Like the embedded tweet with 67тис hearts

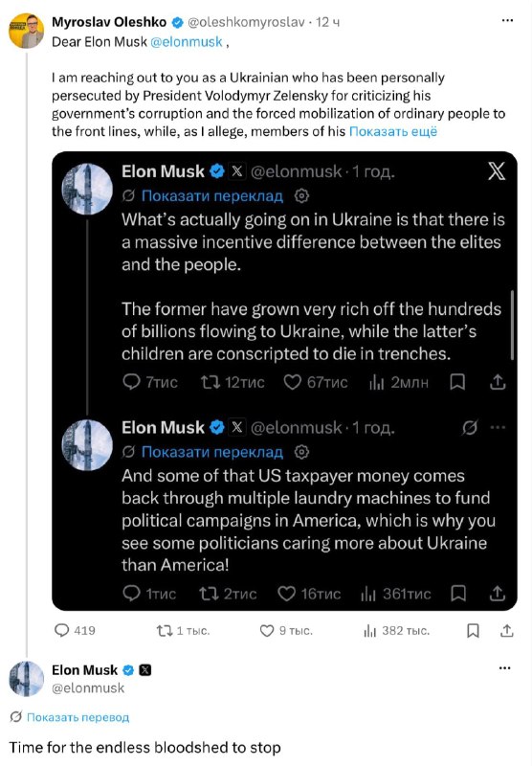(x=293, y=382)
